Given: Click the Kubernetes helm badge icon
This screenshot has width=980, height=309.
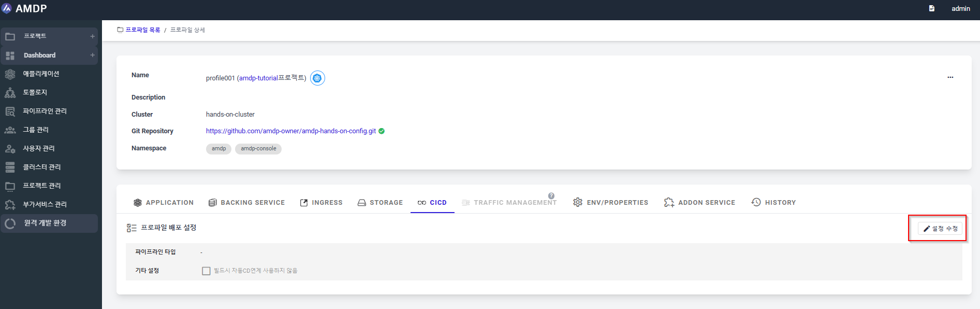Looking at the screenshot, I should coord(317,78).
